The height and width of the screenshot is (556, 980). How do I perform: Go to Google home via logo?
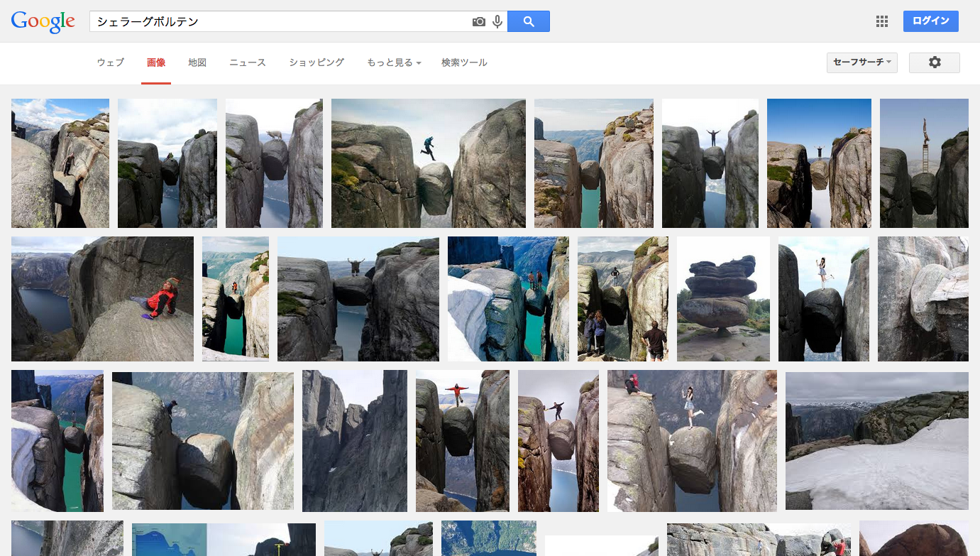43,21
